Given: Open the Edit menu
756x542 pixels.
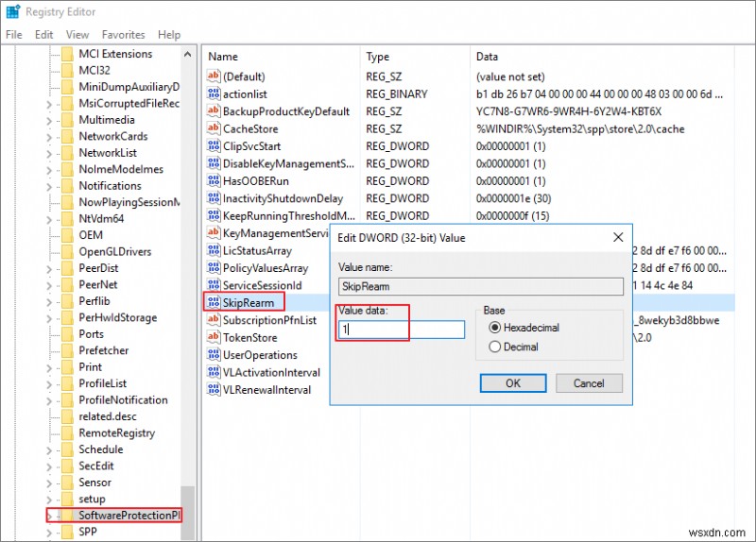Looking at the screenshot, I should pyautogui.click(x=43, y=35).
